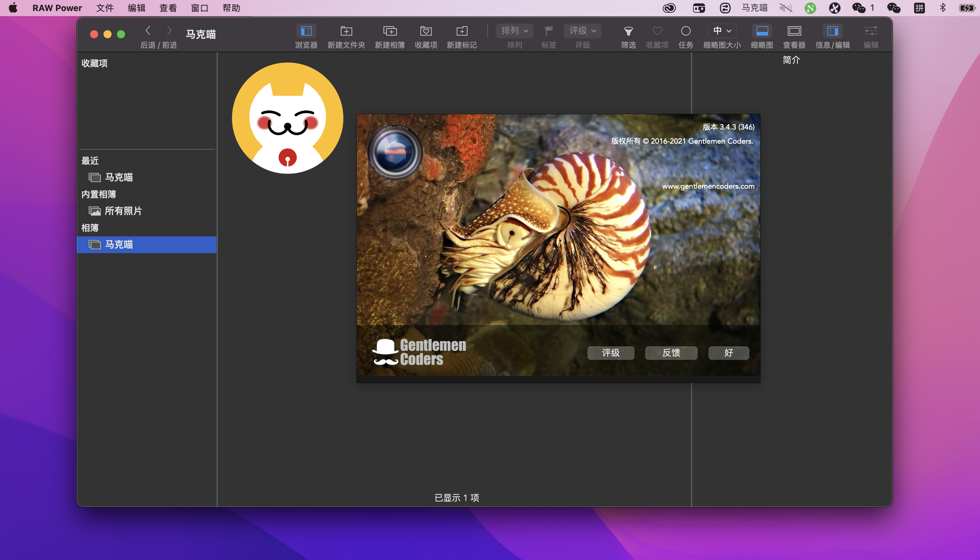Click the heart Favorite (收藏项) icon
Image resolution: width=980 pixels, height=560 pixels.
coord(657,31)
